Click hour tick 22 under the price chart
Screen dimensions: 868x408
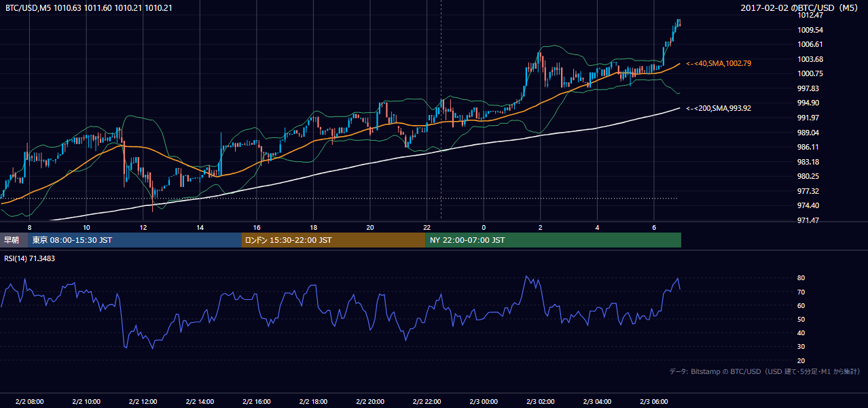(x=427, y=227)
